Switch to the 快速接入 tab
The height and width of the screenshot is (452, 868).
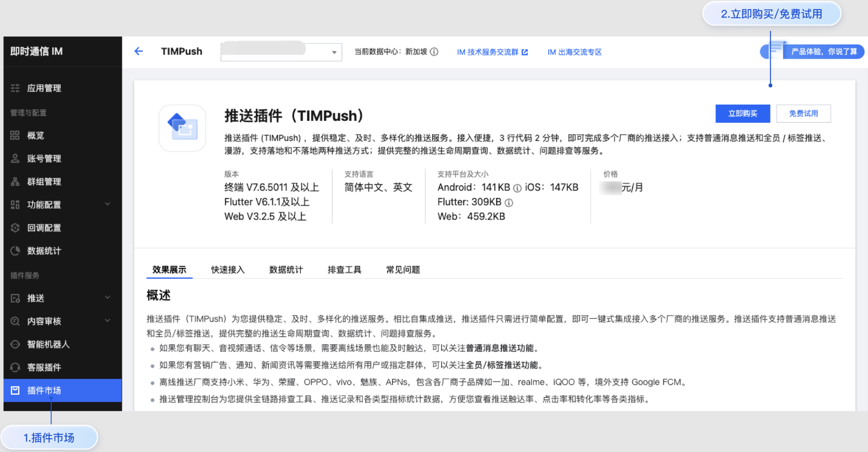point(228,270)
